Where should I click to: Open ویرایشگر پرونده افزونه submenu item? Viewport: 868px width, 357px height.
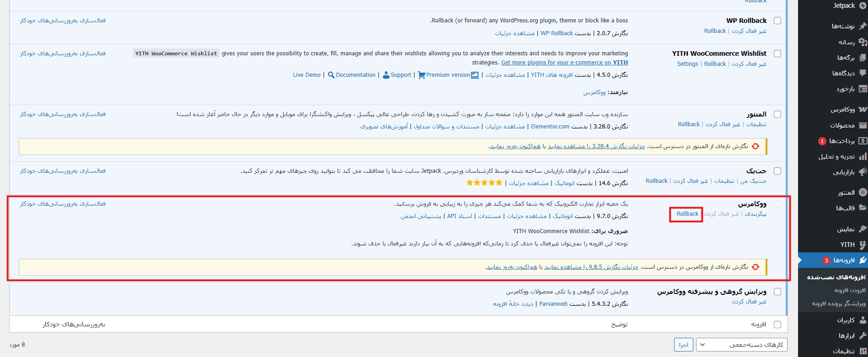(x=839, y=304)
